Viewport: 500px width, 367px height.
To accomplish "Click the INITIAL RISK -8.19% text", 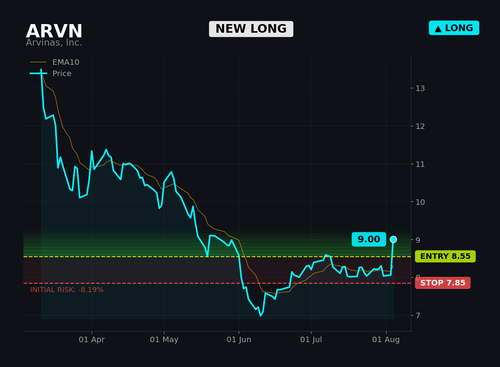I will 67,290.
